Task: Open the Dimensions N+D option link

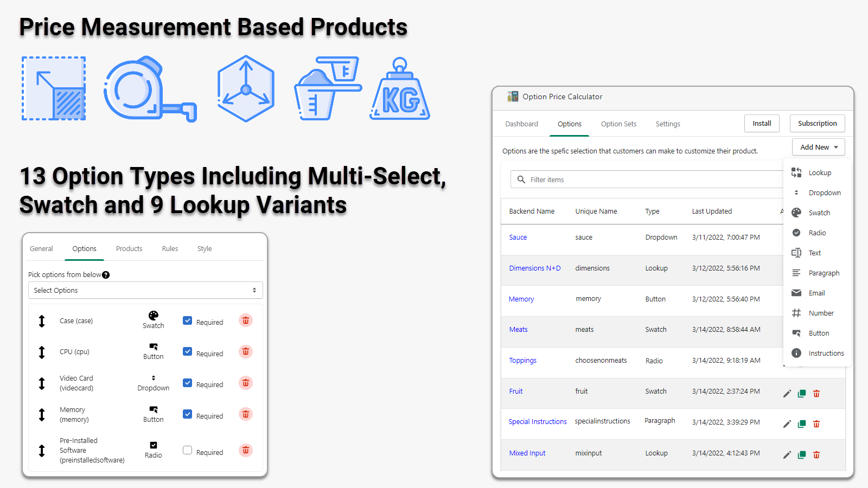Action: click(535, 268)
